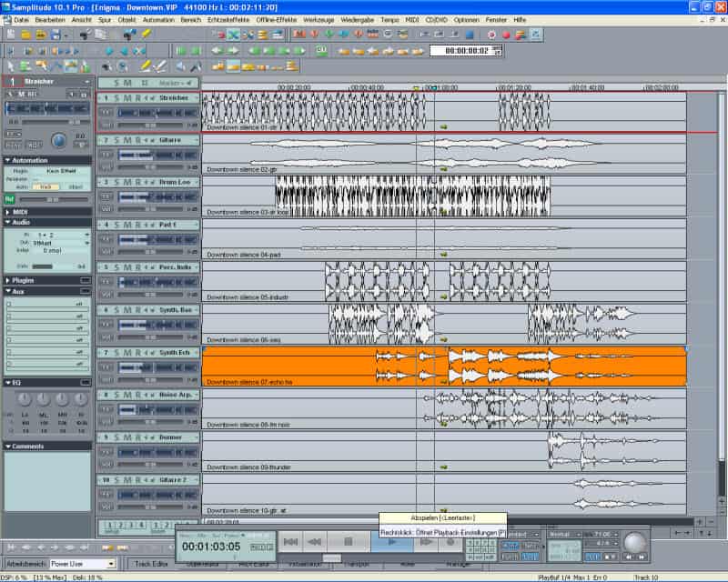Mute the Streicher track

point(127,97)
